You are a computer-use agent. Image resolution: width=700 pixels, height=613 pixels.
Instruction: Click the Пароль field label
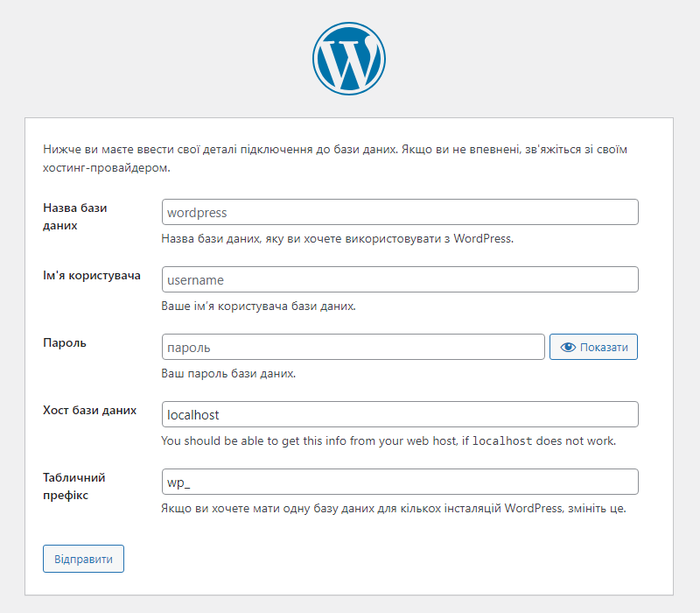65,343
